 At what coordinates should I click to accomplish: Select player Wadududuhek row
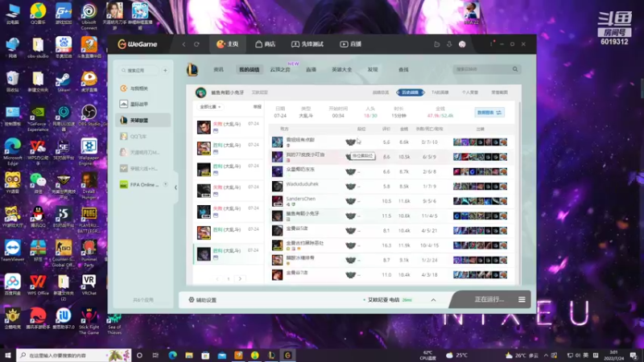pyautogui.click(x=390, y=187)
